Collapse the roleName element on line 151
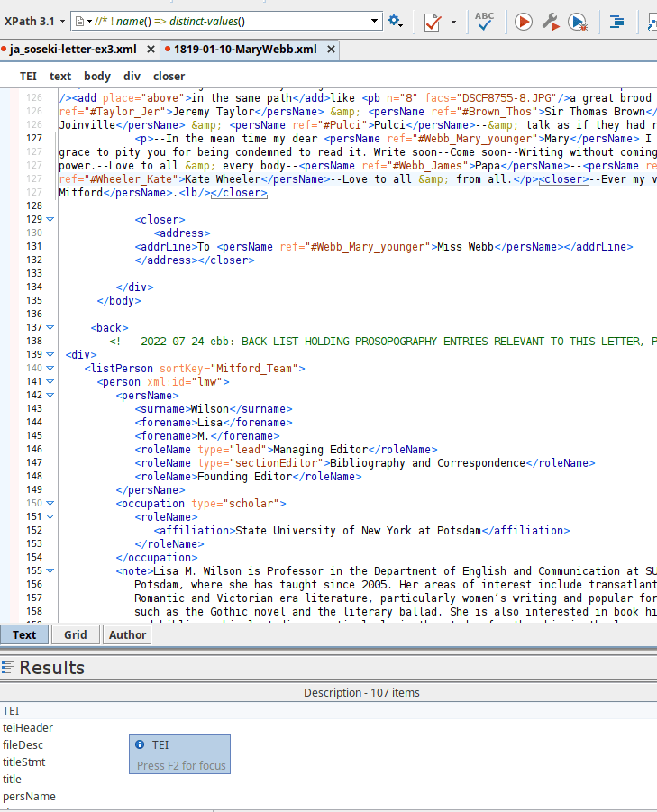The image size is (657, 812). click(50, 516)
